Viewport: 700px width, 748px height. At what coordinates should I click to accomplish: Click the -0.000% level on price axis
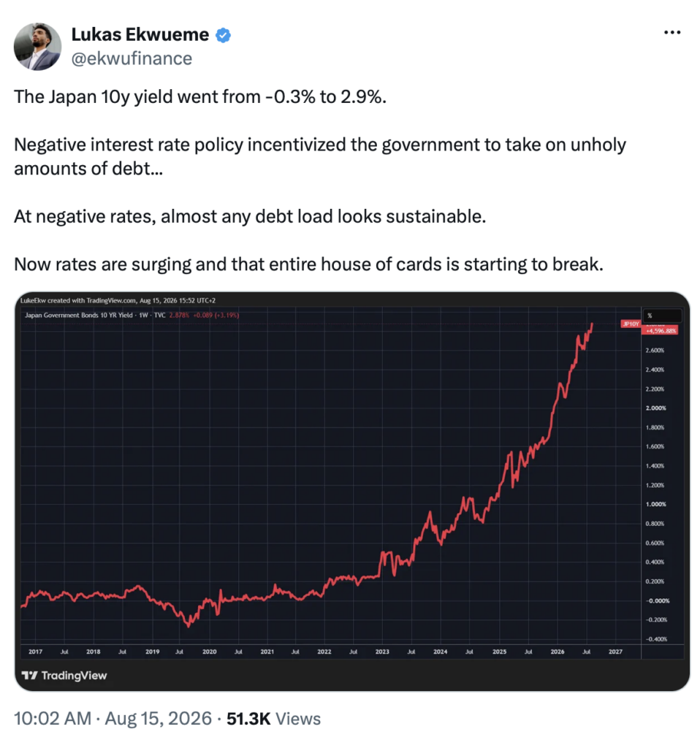coord(658,601)
